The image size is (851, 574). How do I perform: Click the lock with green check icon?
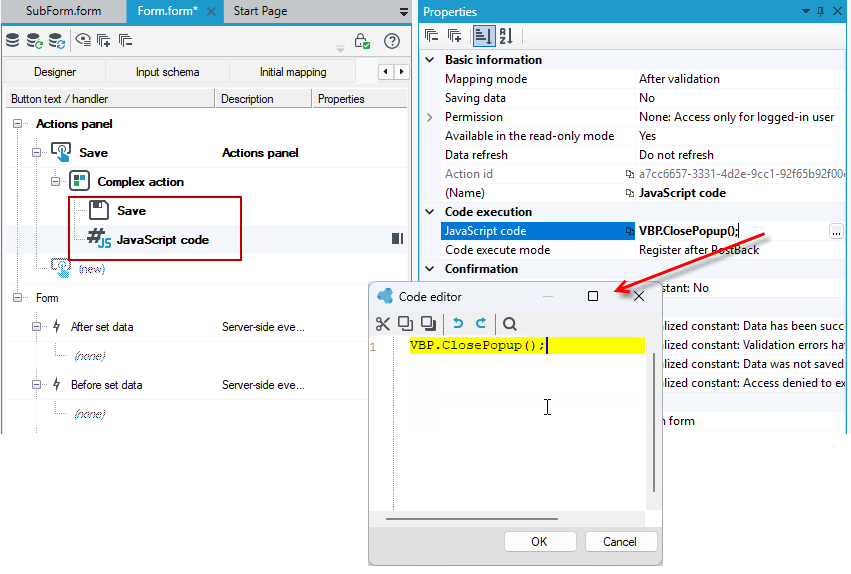pyautogui.click(x=361, y=41)
